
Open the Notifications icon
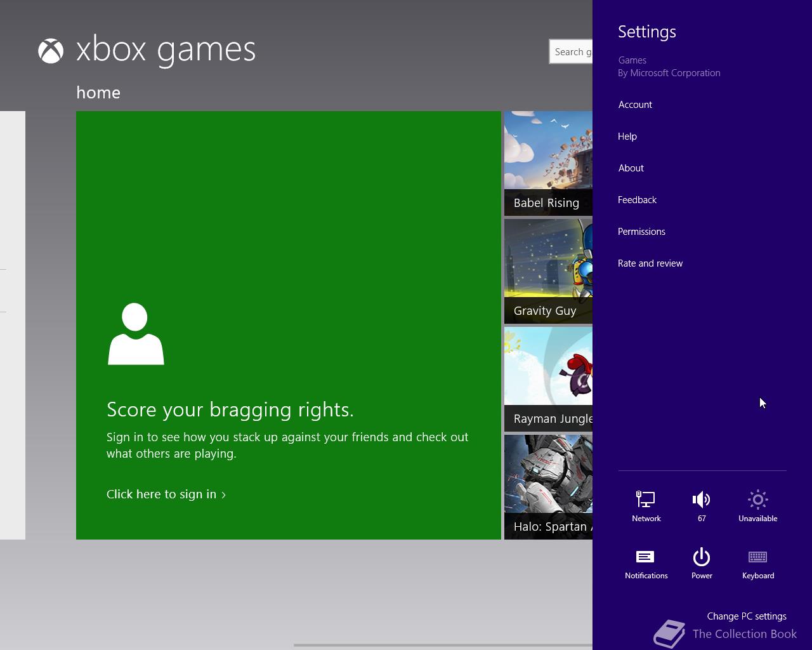tap(646, 564)
